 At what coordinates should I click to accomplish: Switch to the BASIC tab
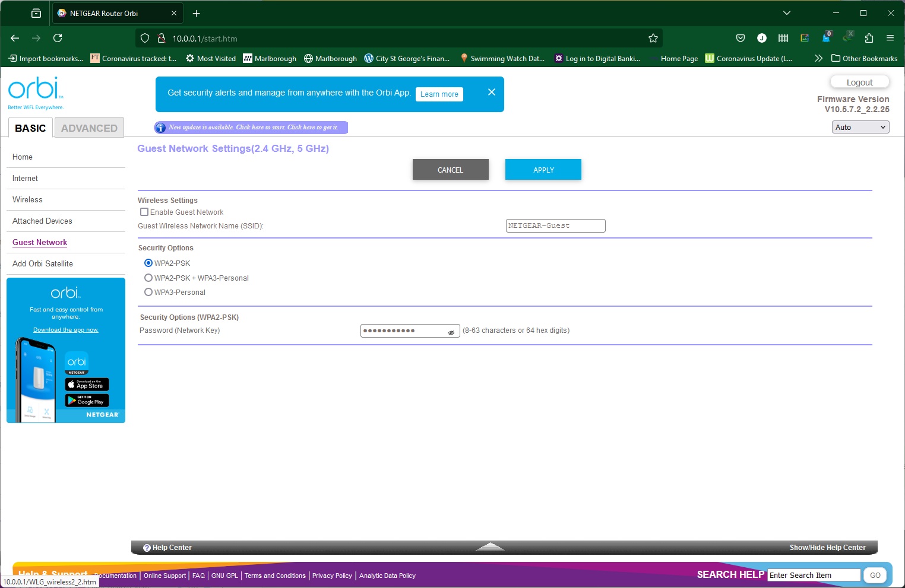(30, 128)
